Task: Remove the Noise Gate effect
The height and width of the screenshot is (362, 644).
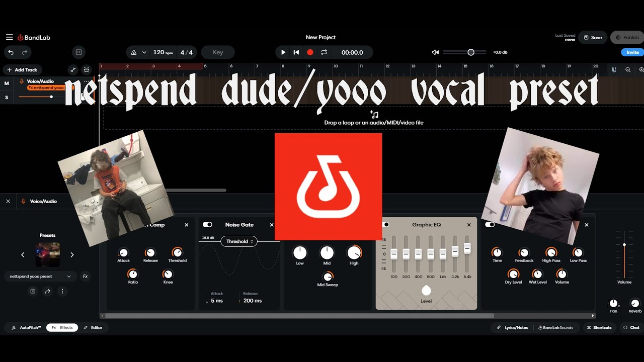Action: 272,225
